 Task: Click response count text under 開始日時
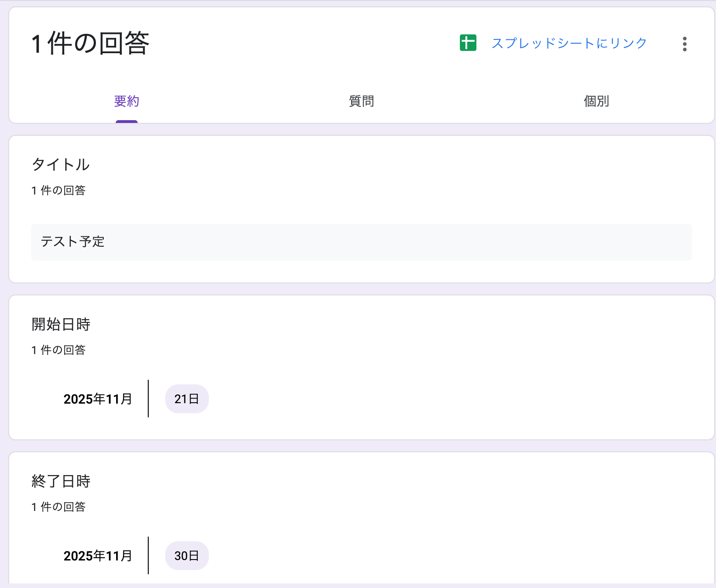[58, 350]
